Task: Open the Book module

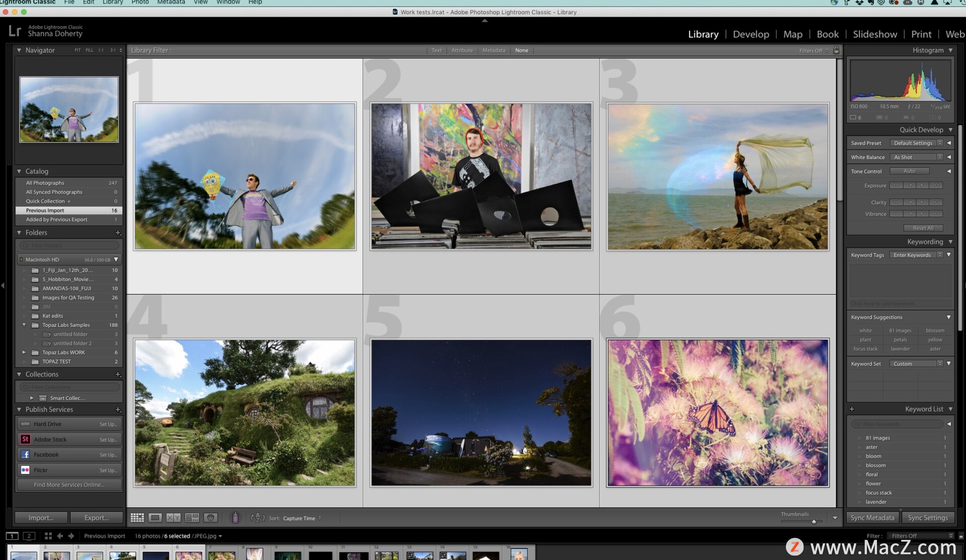Action: click(x=827, y=34)
